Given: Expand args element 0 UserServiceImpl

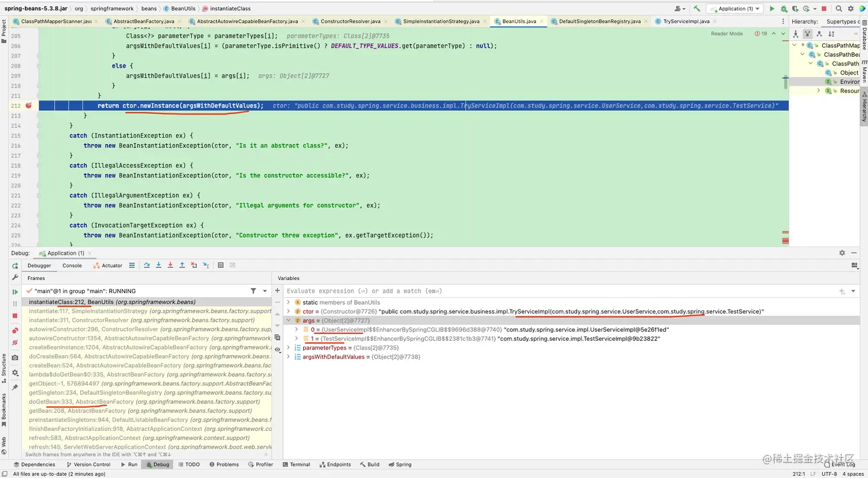Looking at the screenshot, I should [297, 330].
